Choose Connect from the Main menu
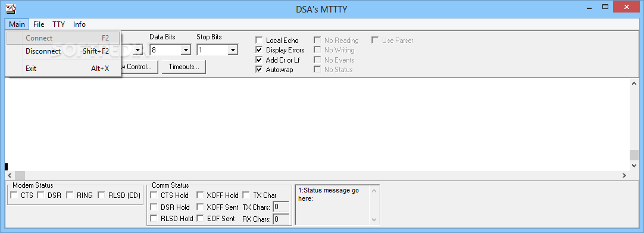Image resolution: width=644 pixels, height=233 pixels. (63, 38)
